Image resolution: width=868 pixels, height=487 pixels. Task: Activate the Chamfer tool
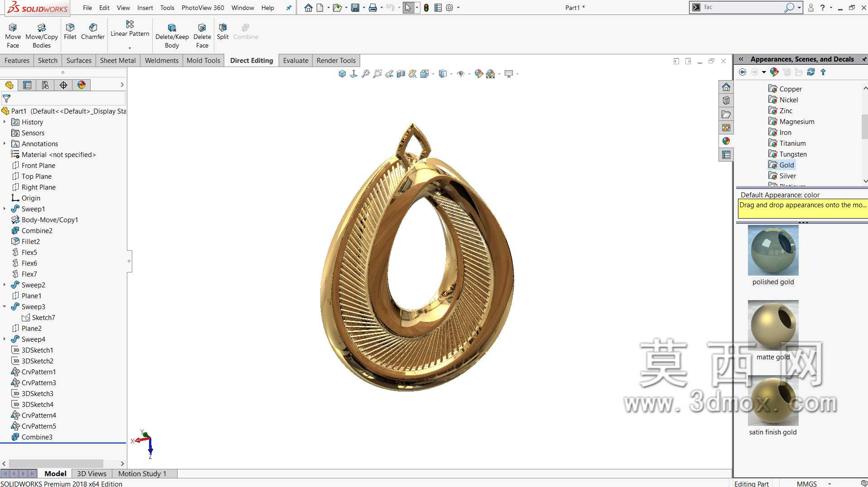click(x=93, y=31)
